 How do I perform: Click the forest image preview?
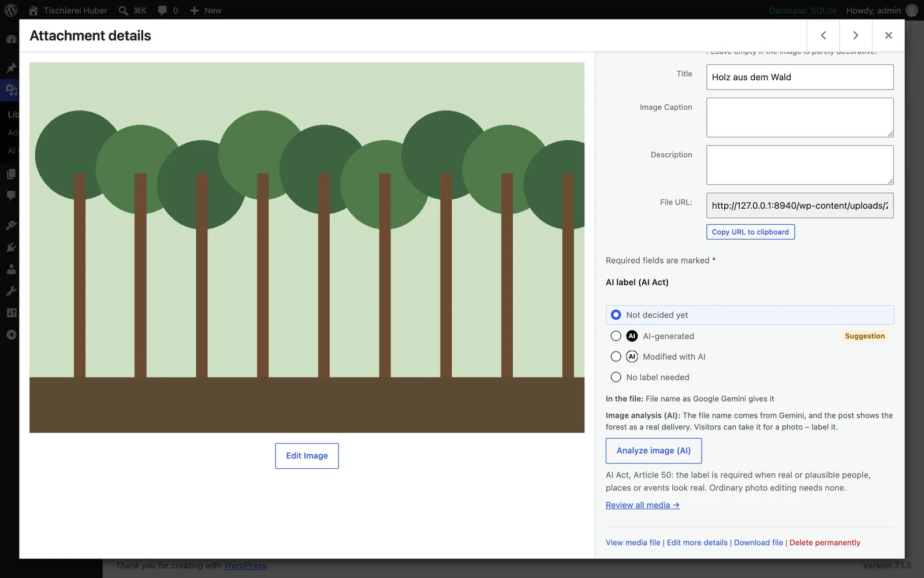click(x=307, y=247)
